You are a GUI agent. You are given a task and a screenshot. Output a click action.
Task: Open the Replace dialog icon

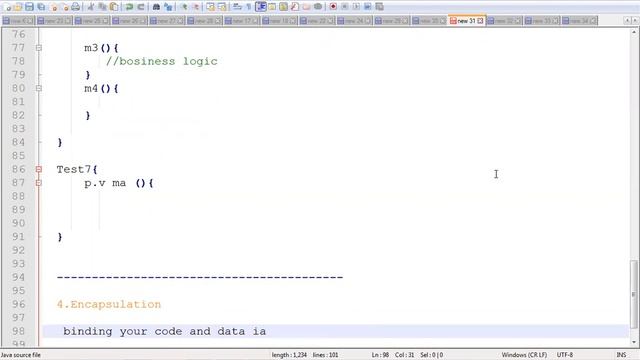coord(168,7)
